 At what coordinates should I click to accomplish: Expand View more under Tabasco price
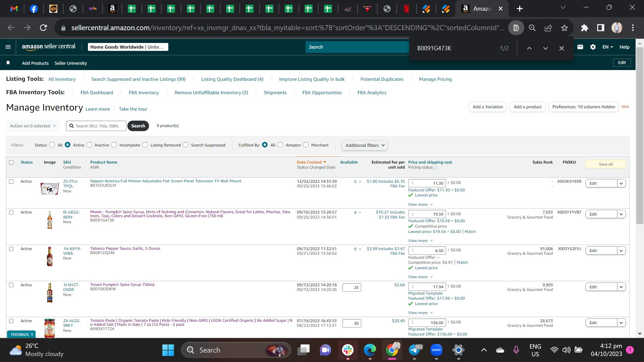(x=420, y=277)
